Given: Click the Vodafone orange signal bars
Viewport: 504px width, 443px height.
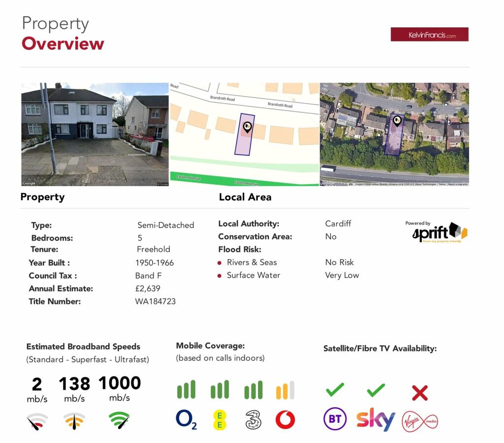Looking at the screenshot, I should 285,390.
